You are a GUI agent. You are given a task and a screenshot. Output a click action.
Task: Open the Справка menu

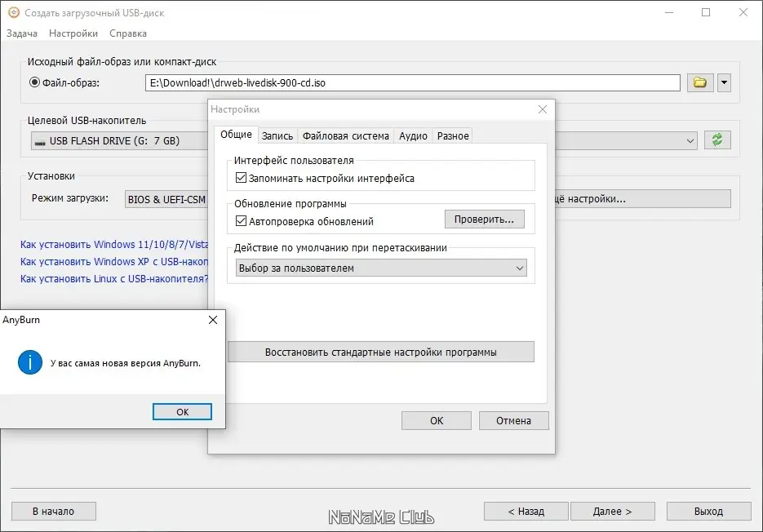point(128,33)
